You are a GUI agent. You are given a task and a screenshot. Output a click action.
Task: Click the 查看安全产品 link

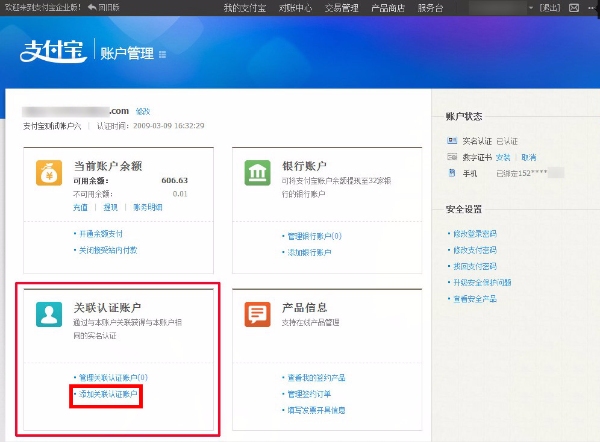coord(475,298)
